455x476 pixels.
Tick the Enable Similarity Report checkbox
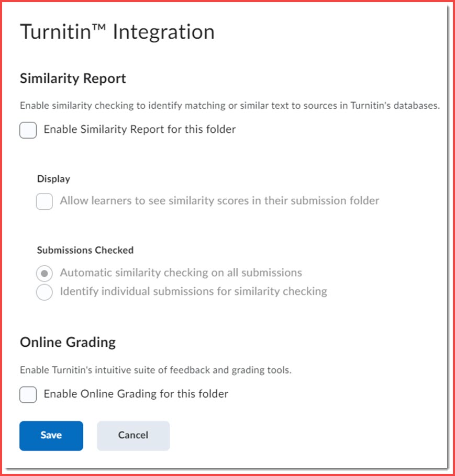coord(28,130)
